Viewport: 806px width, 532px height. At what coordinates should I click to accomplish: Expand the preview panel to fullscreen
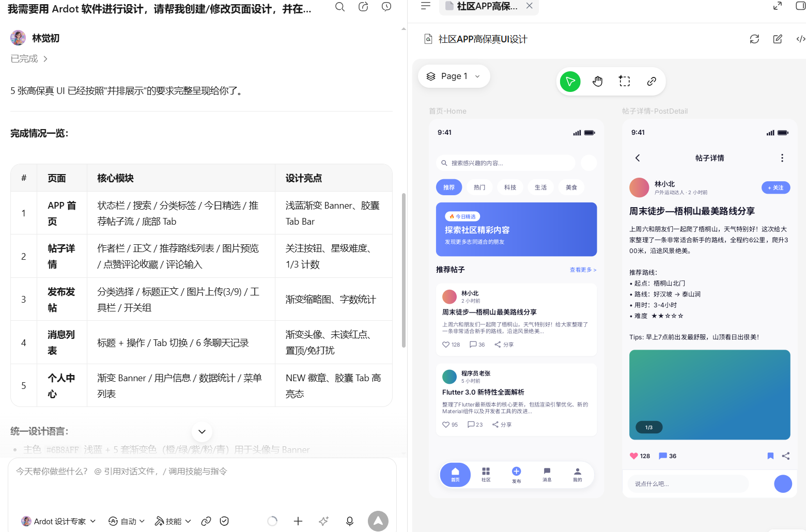(778, 6)
